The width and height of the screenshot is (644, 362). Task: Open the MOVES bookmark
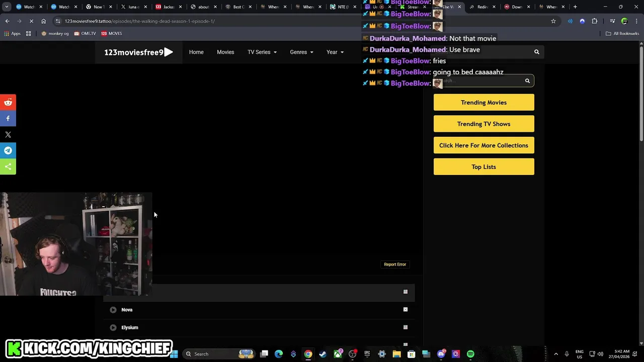(112, 34)
